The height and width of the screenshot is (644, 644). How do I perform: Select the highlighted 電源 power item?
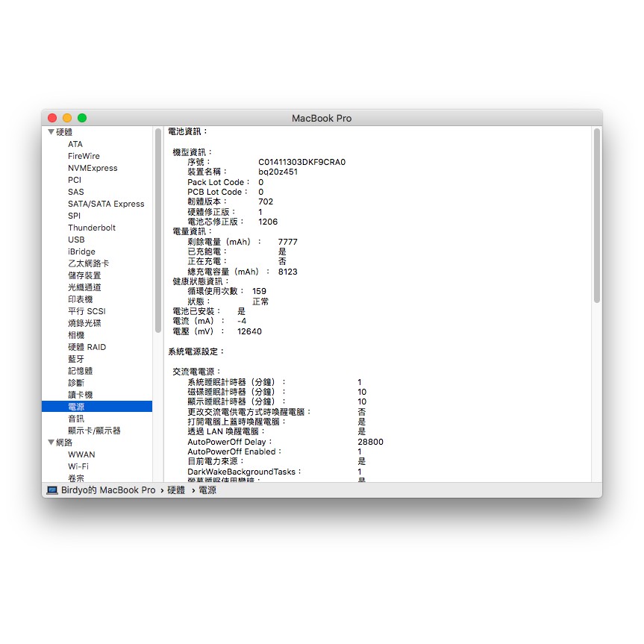76,407
